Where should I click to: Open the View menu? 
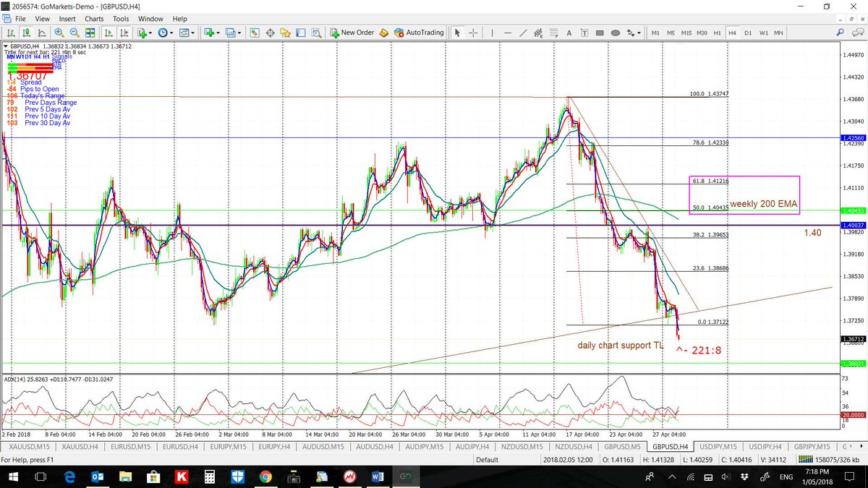(x=43, y=19)
